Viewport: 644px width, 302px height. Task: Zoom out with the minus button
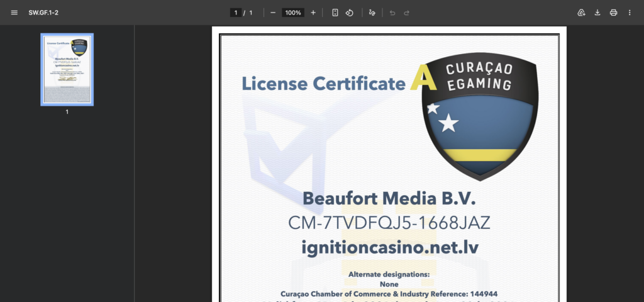tap(273, 13)
